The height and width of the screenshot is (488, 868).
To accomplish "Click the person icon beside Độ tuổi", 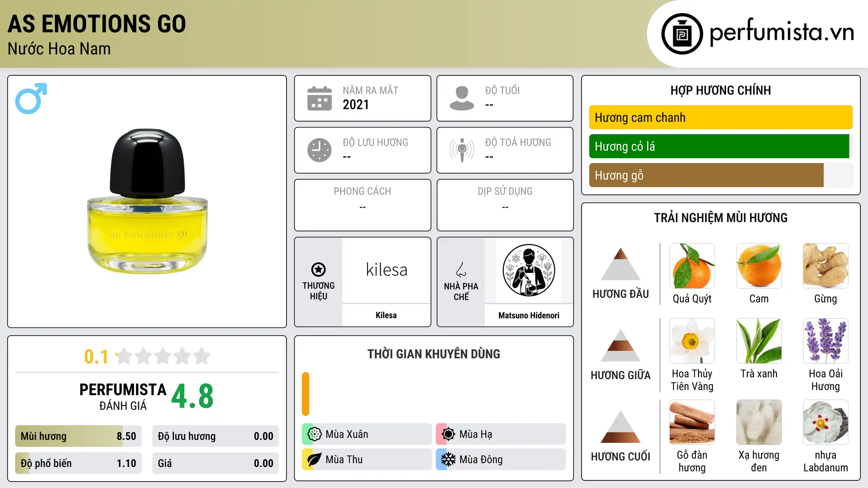I will coord(462,98).
